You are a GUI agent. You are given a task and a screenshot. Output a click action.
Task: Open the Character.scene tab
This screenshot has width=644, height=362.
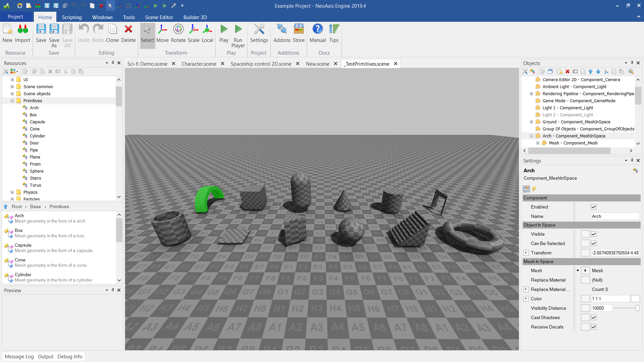(199, 64)
